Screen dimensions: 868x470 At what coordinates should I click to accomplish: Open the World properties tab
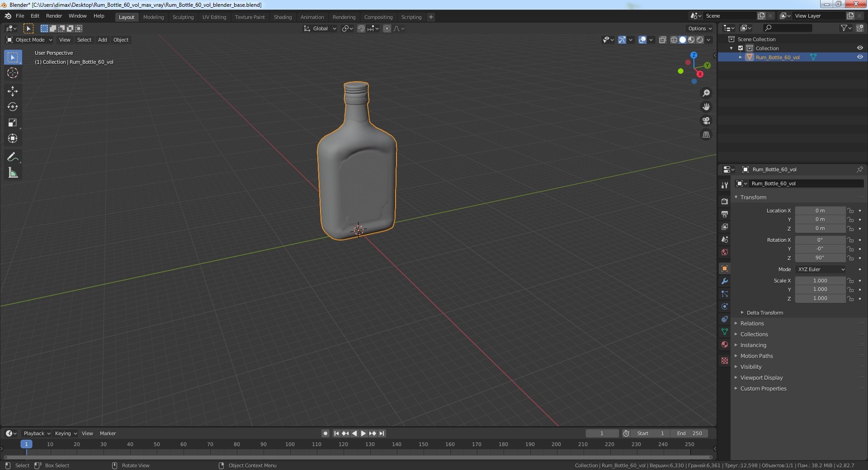point(725,252)
